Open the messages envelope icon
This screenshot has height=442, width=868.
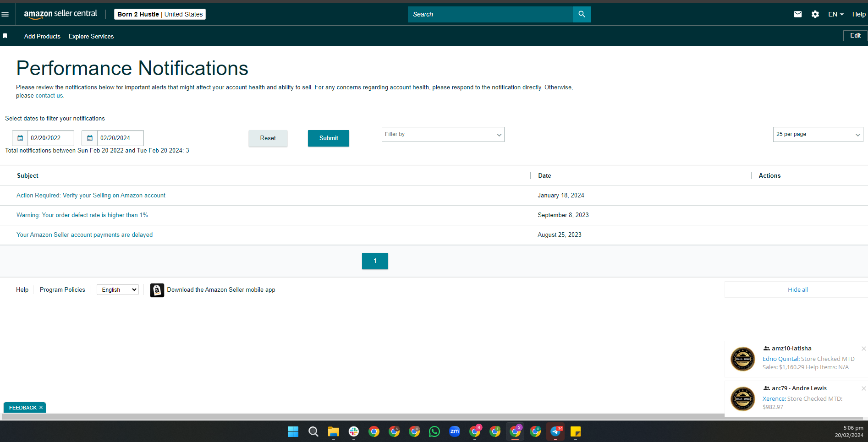[x=798, y=14]
